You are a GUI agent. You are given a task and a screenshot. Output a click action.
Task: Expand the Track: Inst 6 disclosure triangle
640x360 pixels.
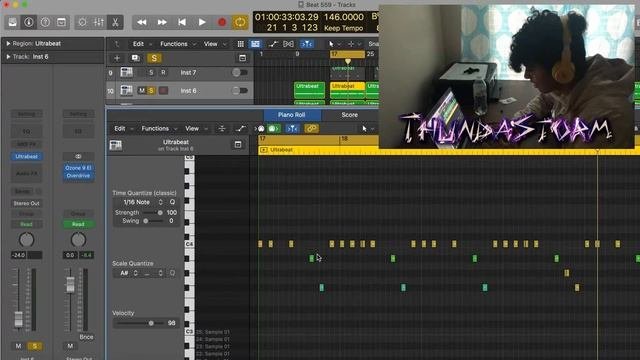8,57
